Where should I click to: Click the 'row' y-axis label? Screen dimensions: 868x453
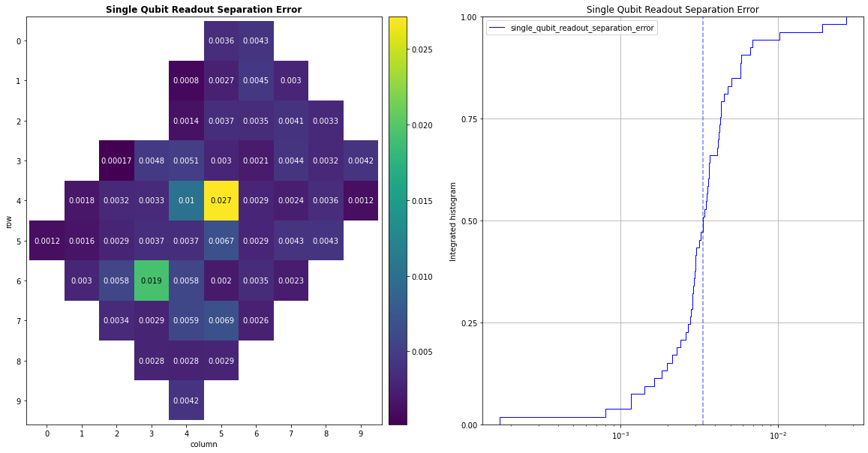[8, 220]
